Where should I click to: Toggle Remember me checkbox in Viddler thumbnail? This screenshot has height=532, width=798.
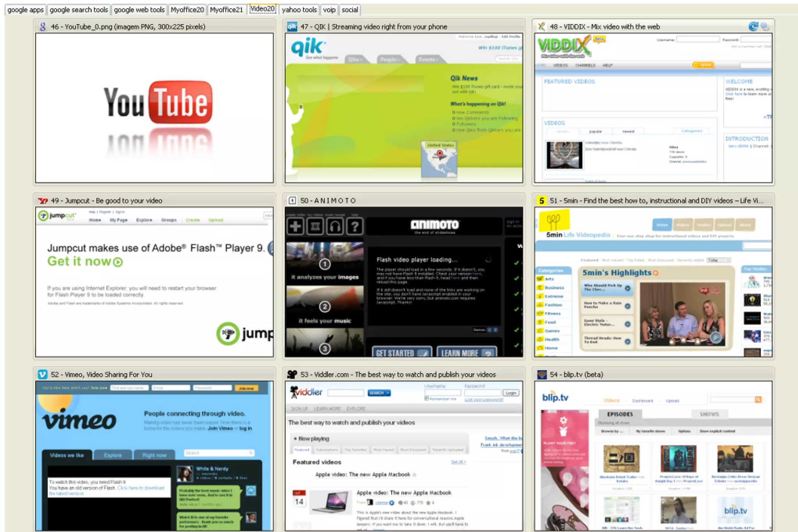coord(426,399)
